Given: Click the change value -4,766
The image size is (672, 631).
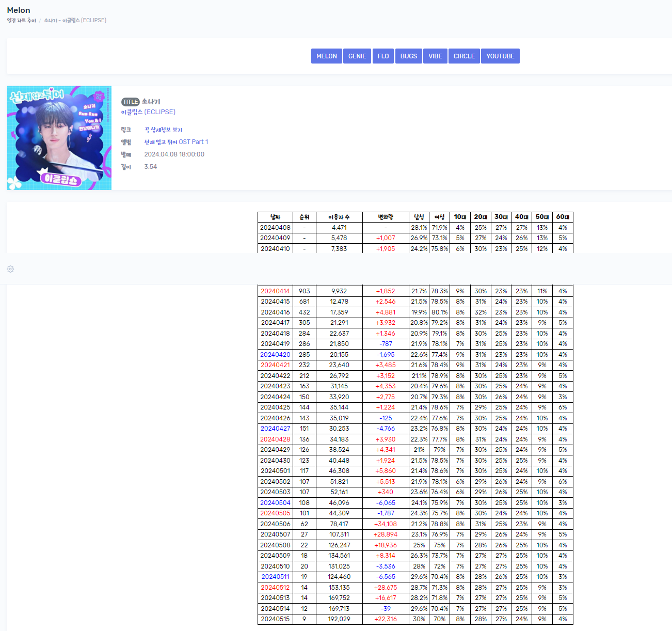Looking at the screenshot, I should [386, 429].
